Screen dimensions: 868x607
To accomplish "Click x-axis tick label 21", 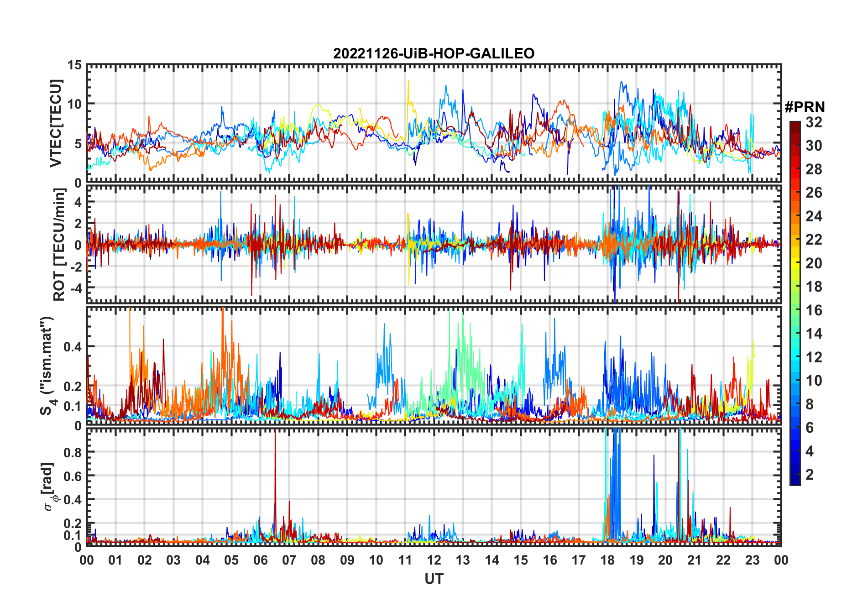I will (694, 560).
